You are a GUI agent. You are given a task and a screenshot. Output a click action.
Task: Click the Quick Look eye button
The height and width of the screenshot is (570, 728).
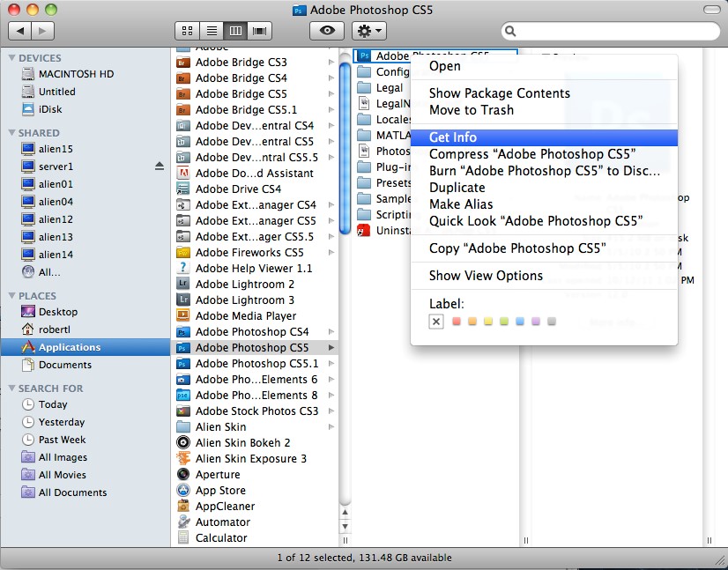click(x=327, y=31)
